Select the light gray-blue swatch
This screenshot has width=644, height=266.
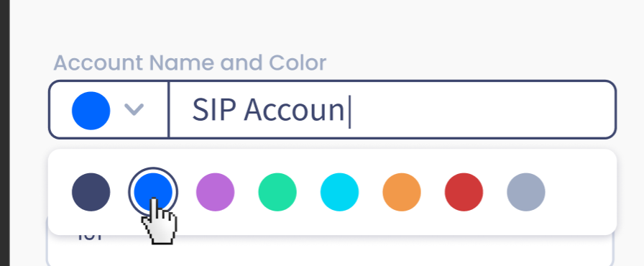526,192
